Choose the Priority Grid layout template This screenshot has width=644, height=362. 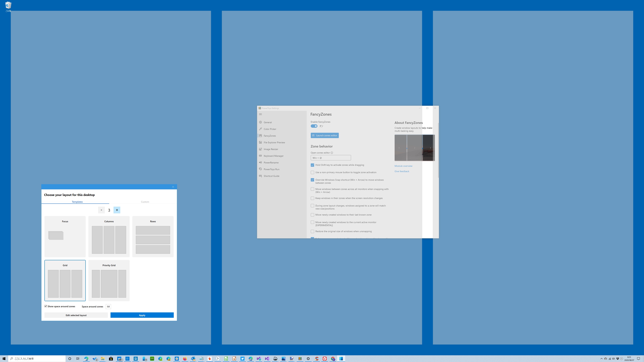point(109,281)
